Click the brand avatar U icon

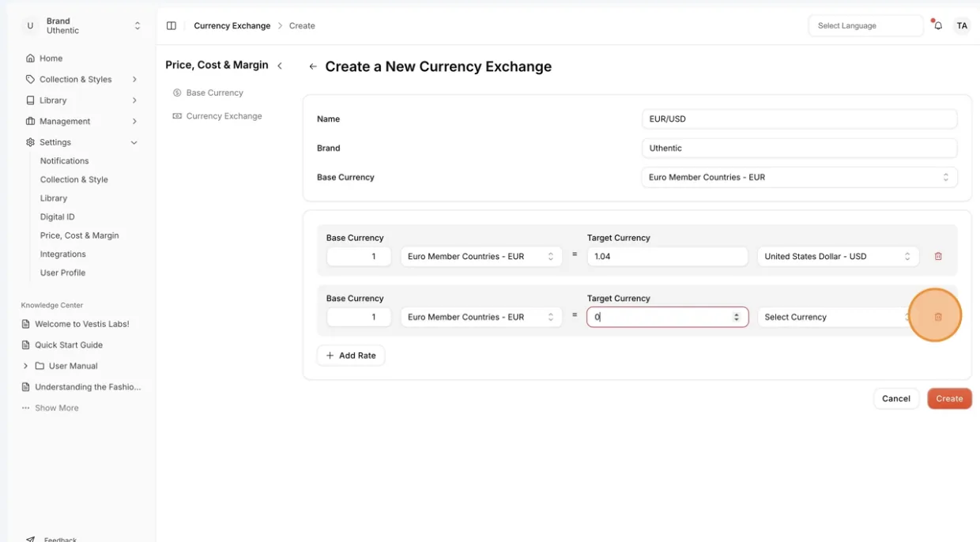tap(30, 26)
